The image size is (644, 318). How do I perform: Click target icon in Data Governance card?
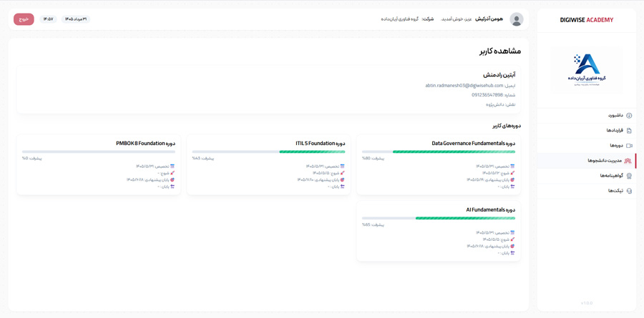coord(512,179)
